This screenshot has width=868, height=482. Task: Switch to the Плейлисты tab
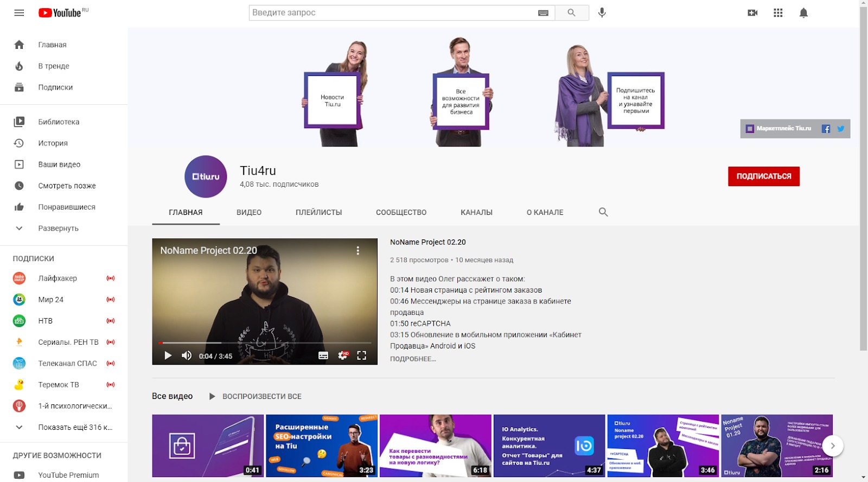318,212
